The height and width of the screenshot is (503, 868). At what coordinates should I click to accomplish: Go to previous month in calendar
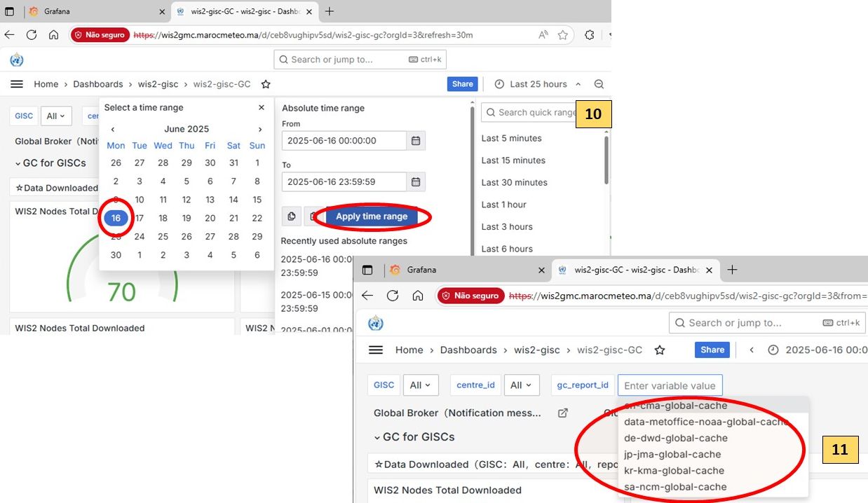[x=113, y=129]
